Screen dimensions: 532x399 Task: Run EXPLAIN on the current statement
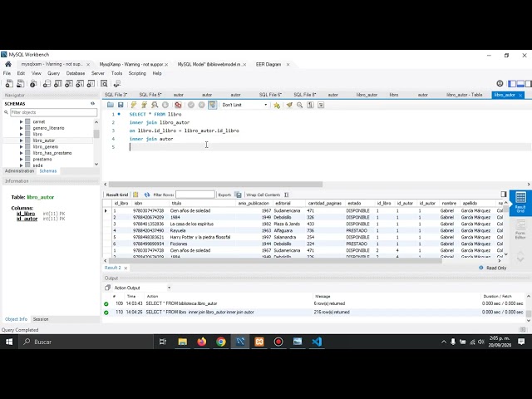(x=155, y=105)
